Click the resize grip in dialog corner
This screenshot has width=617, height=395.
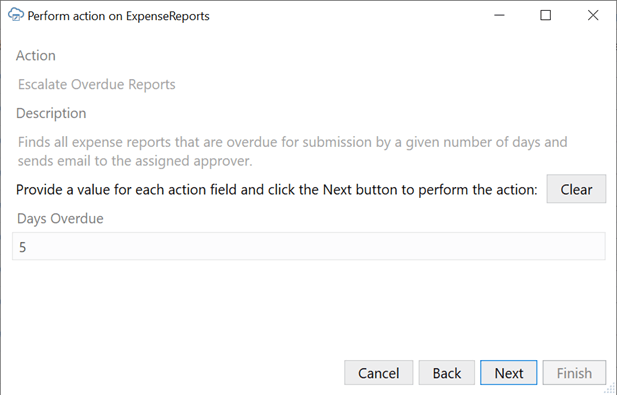tap(610, 389)
